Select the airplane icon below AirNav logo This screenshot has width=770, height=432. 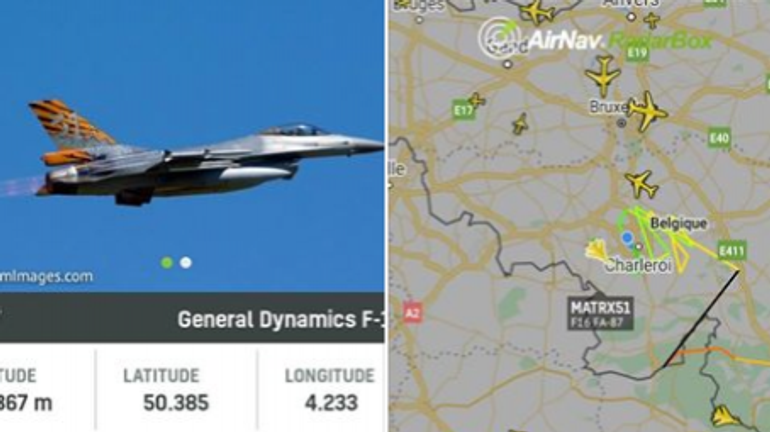click(x=604, y=76)
